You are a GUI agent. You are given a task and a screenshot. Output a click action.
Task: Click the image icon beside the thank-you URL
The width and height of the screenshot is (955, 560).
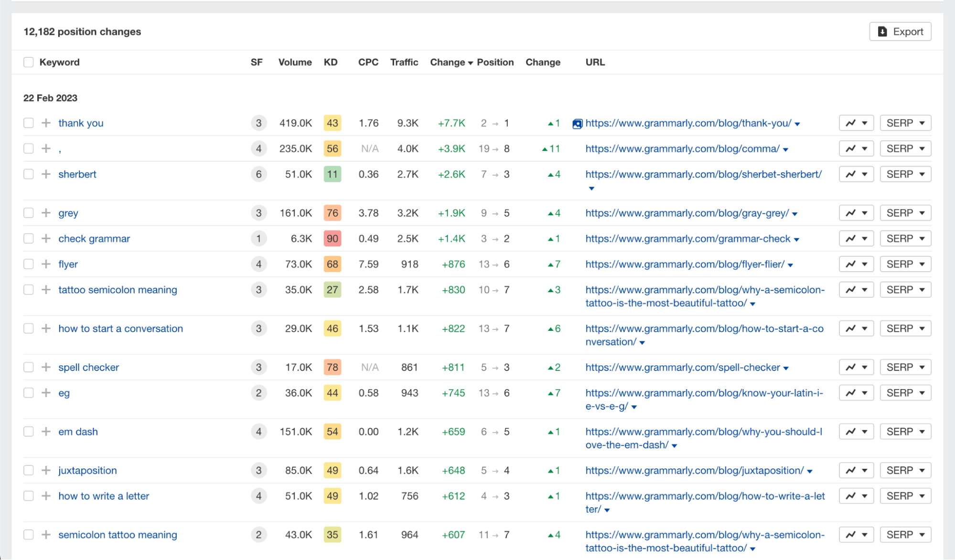click(577, 123)
